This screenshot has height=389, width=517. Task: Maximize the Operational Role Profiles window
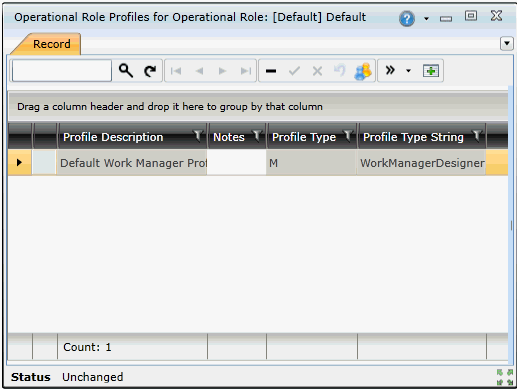(471, 15)
